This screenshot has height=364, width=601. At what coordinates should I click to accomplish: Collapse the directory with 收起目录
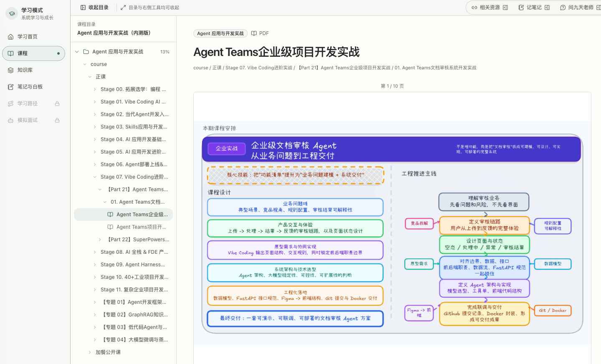click(94, 8)
